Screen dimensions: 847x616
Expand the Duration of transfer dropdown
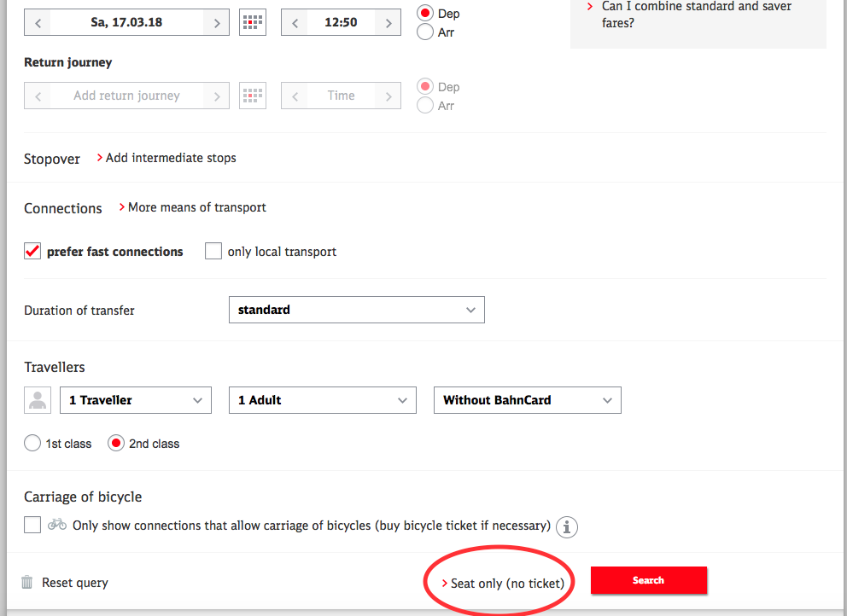click(356, 310)
